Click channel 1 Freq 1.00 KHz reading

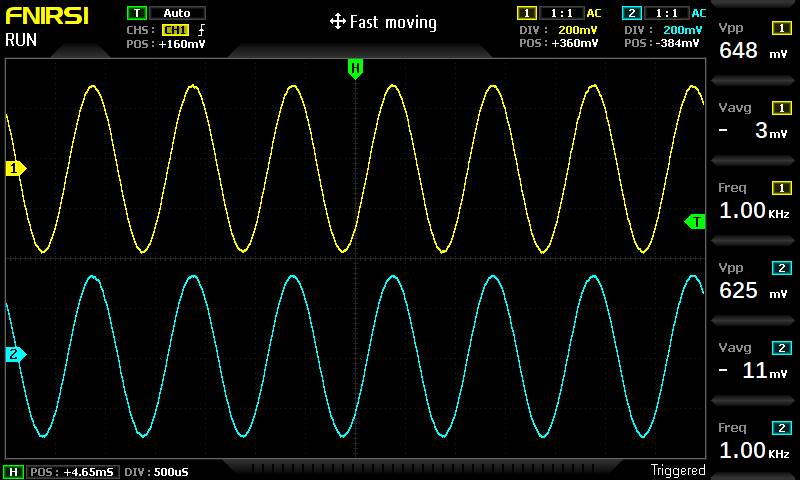(x=754, y=211)
